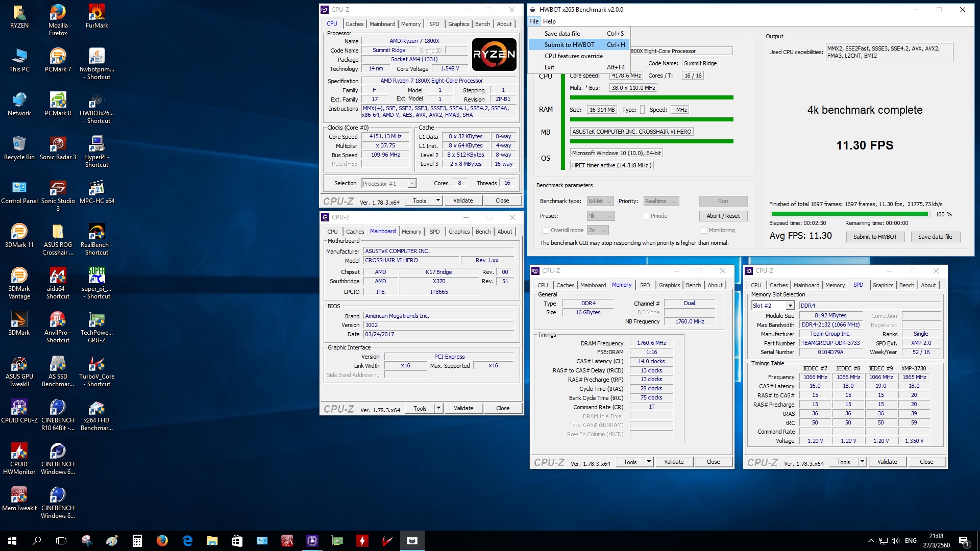
Task: Expand Tools arrow in Mainboard window
Action: pos(438,409)
